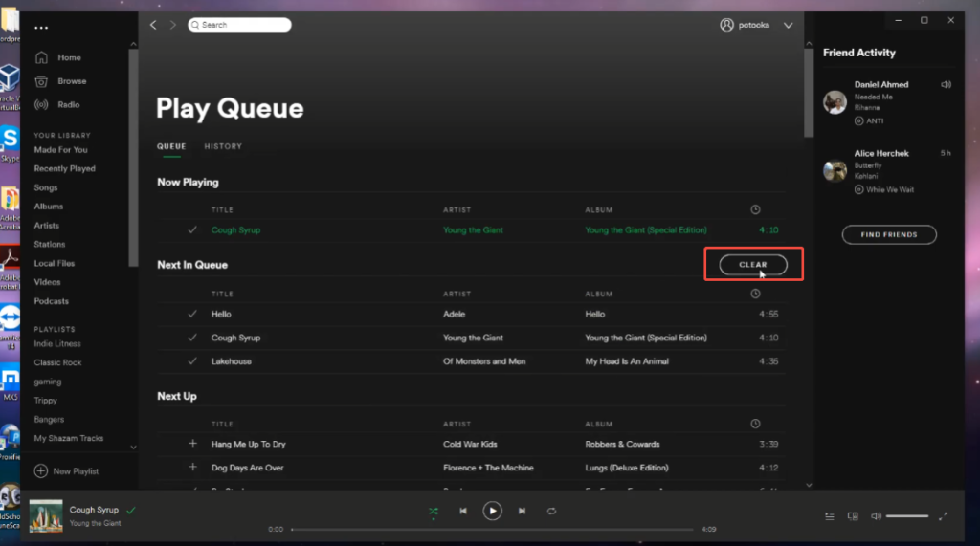Click the song progress bar
The image size is (980, 546).
coord(492,529)
